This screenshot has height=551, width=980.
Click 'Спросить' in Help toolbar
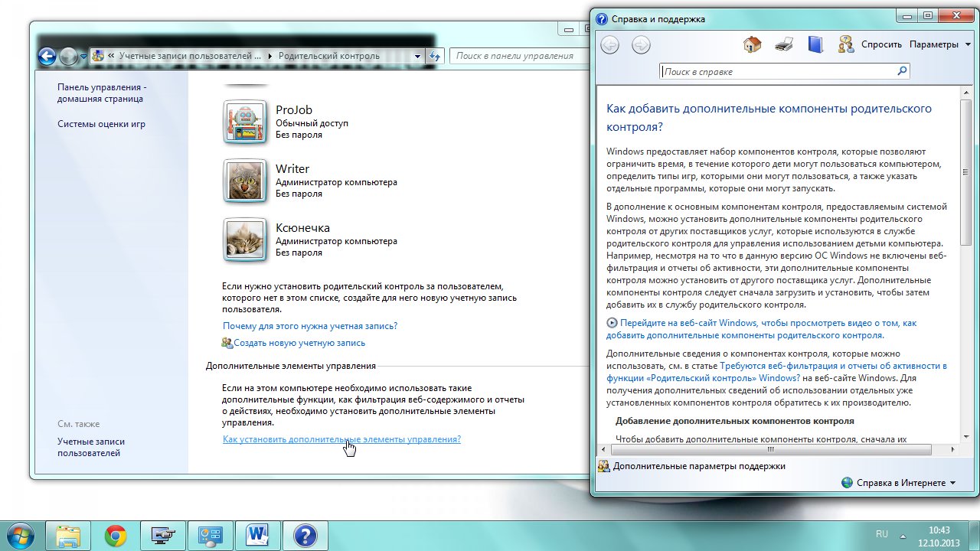881,44
